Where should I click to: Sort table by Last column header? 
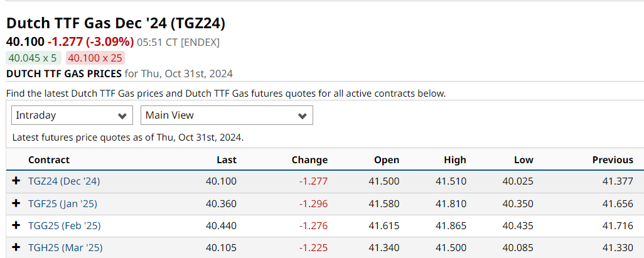[x=227, y=160]
